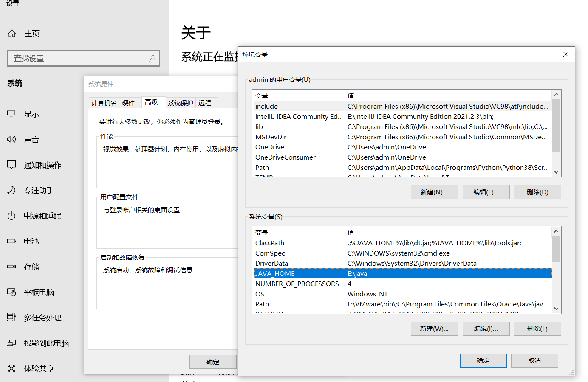This screenshot has width=588, height=382.
Task: Click the Storage icon in sidebar
Action: (x=11, y=267)
